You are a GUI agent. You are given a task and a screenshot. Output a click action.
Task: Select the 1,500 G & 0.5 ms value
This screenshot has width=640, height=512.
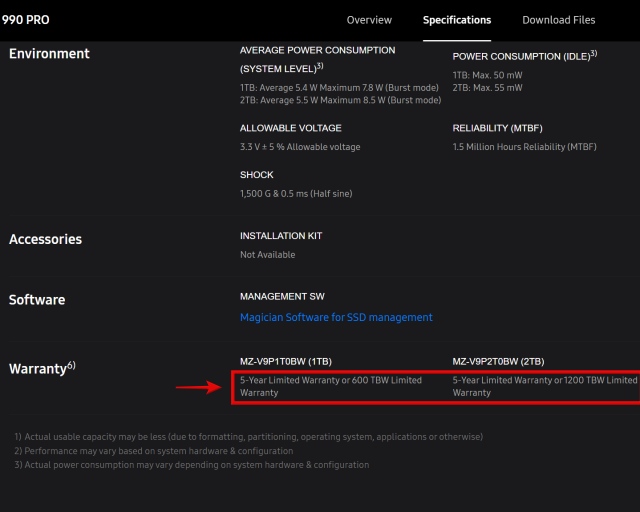coord(296,194)
